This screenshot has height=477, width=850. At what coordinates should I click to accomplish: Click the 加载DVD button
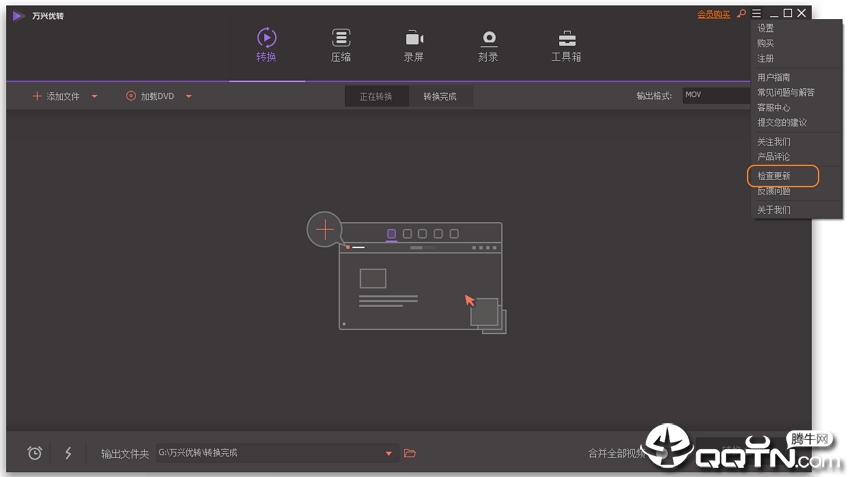coord(150,96)
